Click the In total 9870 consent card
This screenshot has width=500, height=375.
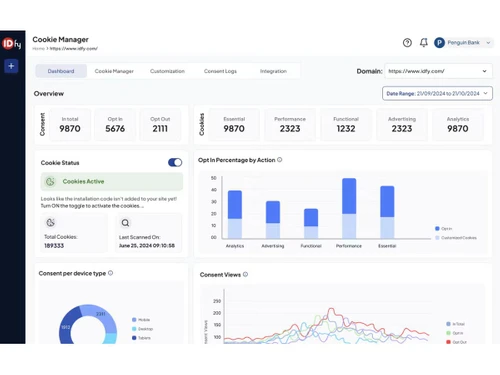70,124
